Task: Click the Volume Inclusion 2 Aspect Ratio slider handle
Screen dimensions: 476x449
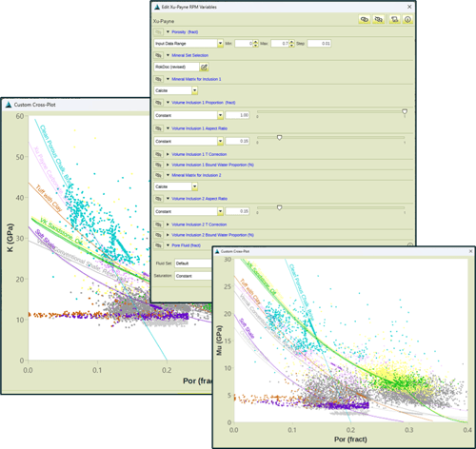Action: click(x=279, y=207)
